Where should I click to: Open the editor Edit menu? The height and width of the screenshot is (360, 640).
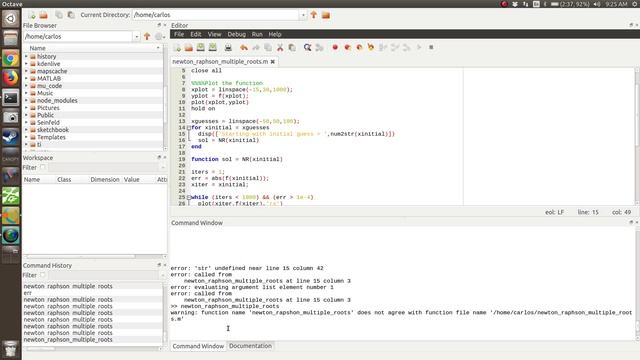[196, 34]
